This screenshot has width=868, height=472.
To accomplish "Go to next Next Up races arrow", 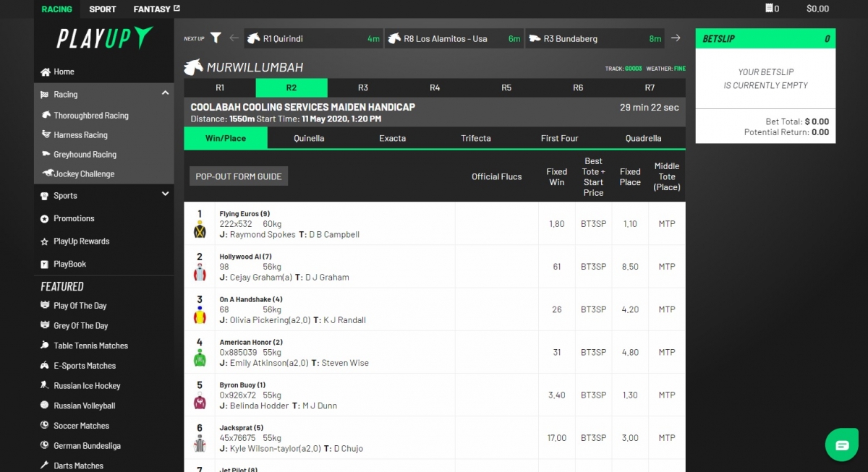I will (676, 38).
